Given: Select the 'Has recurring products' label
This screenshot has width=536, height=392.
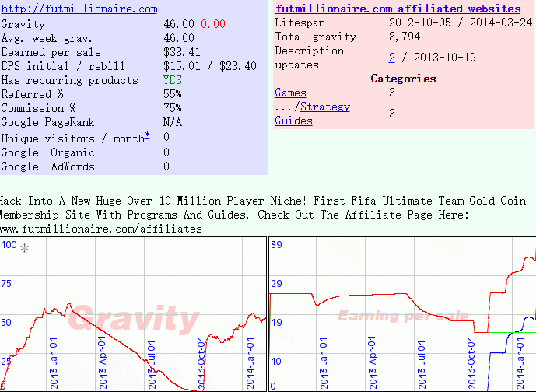Looking at the screenshot, I should 70,80.
